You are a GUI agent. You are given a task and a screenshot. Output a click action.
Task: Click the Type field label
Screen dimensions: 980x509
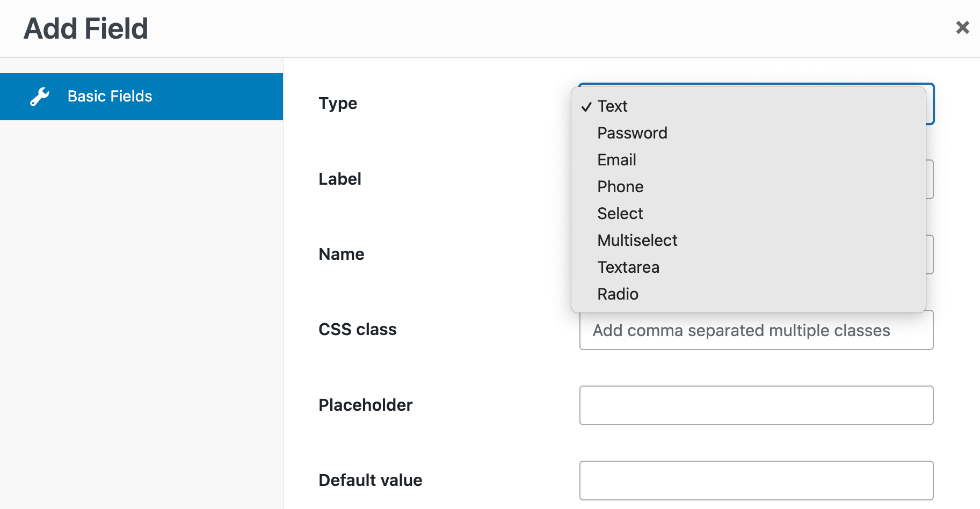click(338, 103)
